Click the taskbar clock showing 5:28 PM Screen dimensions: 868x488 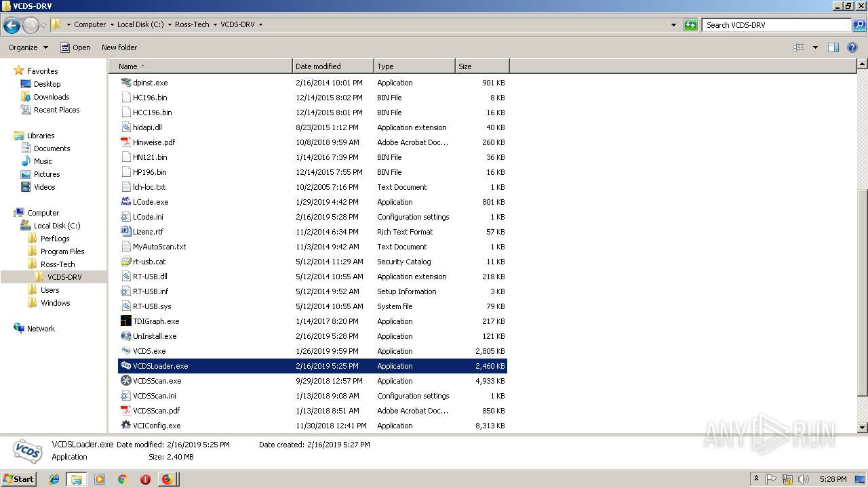[x=833, y=479]
